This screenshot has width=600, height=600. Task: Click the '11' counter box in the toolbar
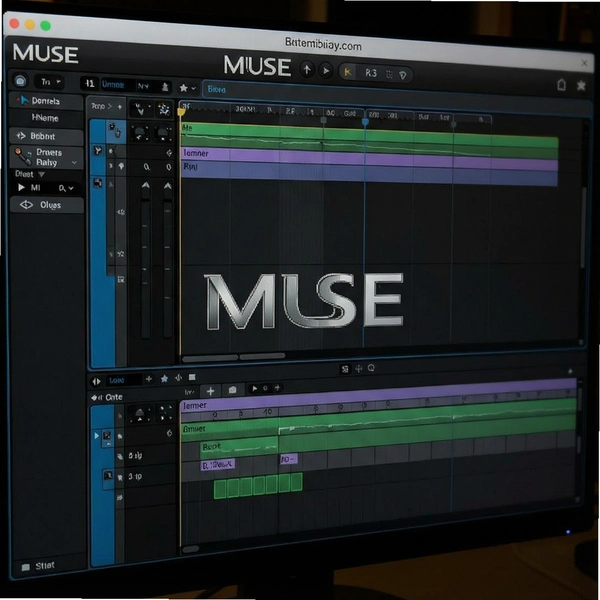[x=90, y=83]
